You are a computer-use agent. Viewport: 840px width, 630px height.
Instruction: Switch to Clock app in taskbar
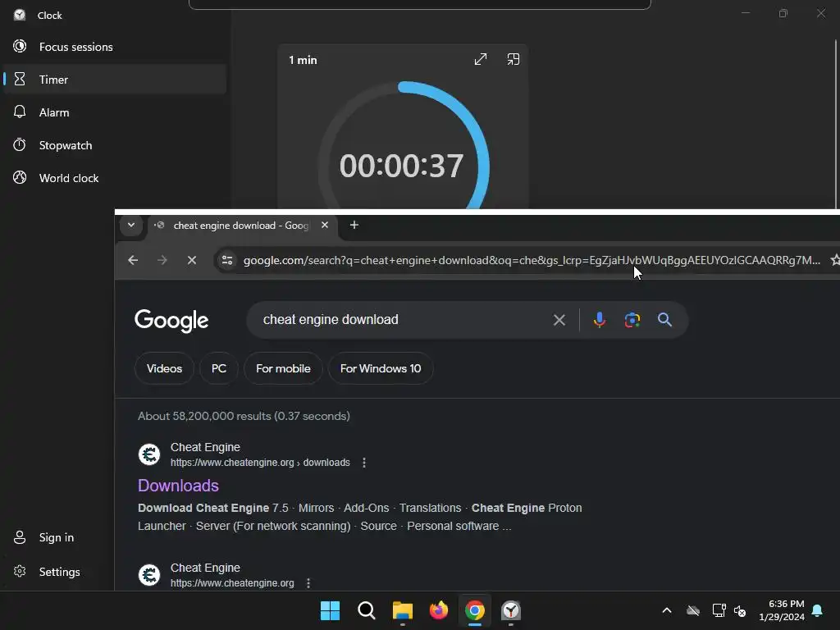511,610
